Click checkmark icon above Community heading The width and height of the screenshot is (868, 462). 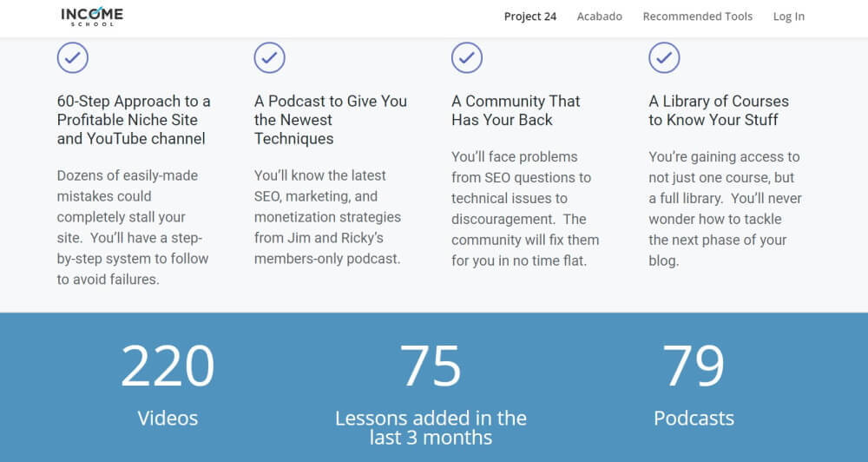(x=467, y=58)
